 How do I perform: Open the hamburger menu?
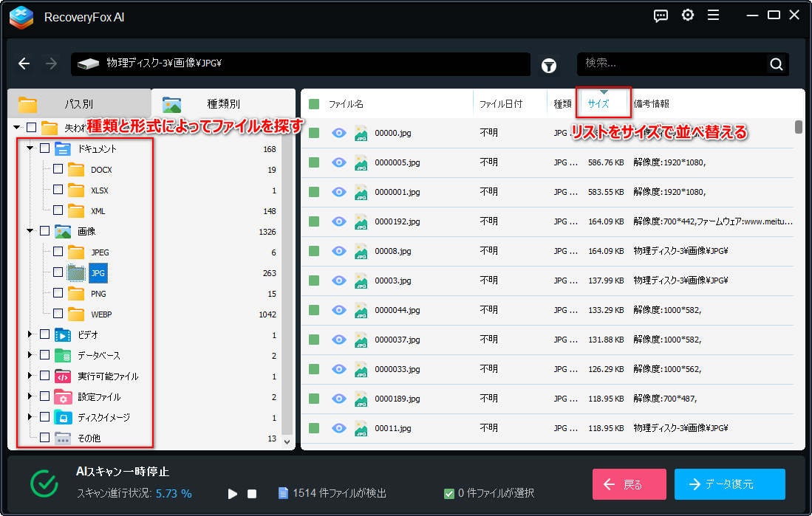(714, 16)
